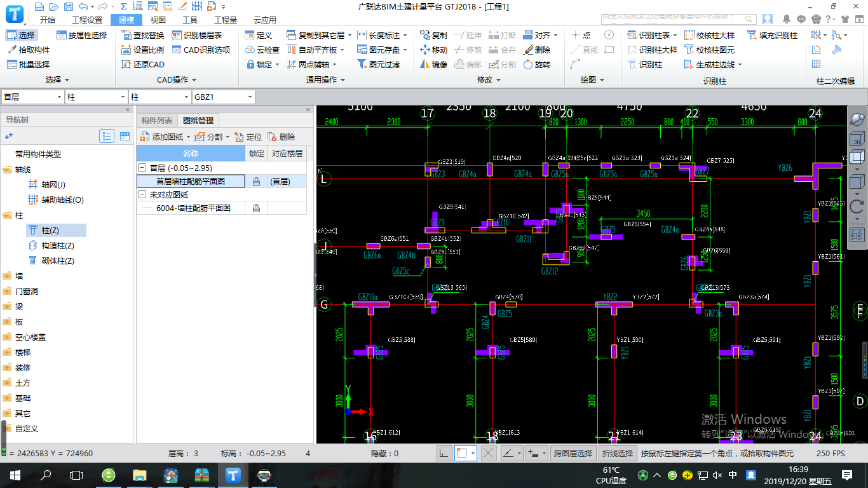Open taskbar notification center icon
Image resolution: width=868 pixels, height=488 pixels.
click(847, 475)
